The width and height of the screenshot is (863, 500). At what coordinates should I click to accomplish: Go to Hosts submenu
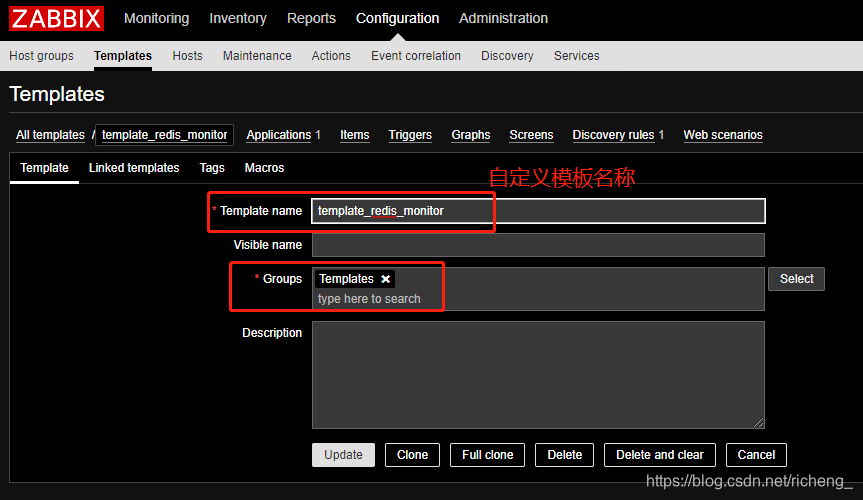[187, 56]
